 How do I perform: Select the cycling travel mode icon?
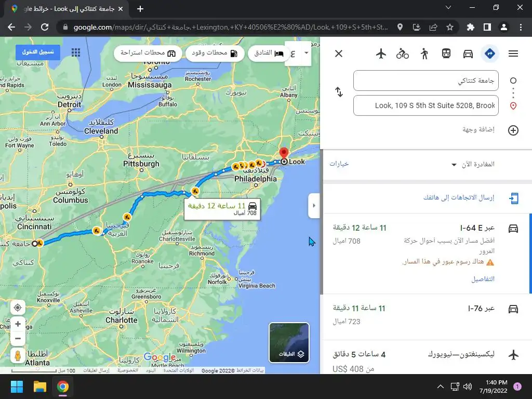[403, 54]
